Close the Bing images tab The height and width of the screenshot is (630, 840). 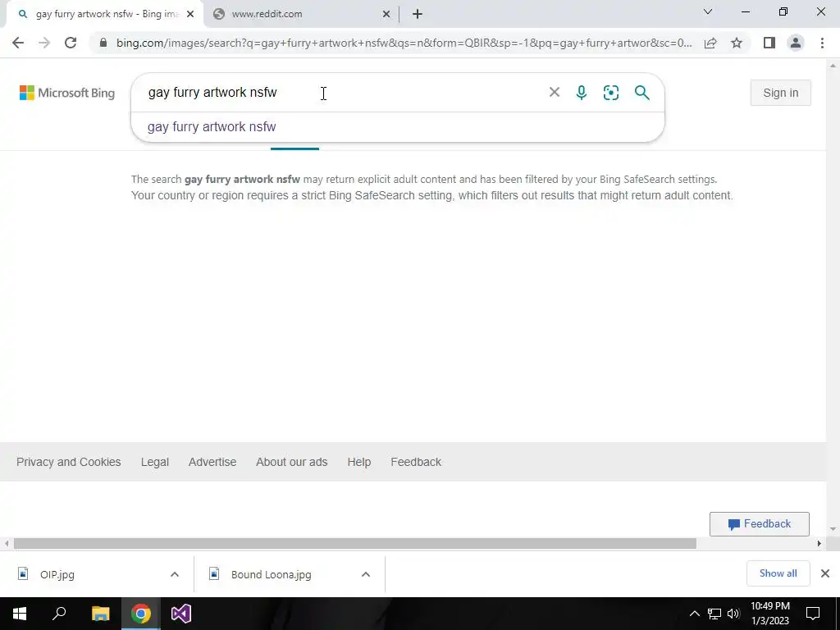pyautogui.click(x=189, y=14)
